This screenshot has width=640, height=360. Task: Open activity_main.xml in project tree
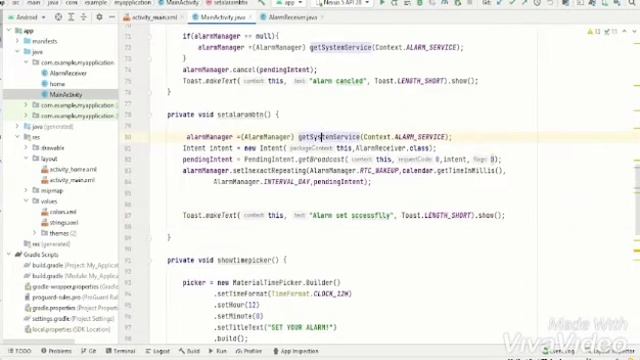pyautogui.click(x=68, y=180)
